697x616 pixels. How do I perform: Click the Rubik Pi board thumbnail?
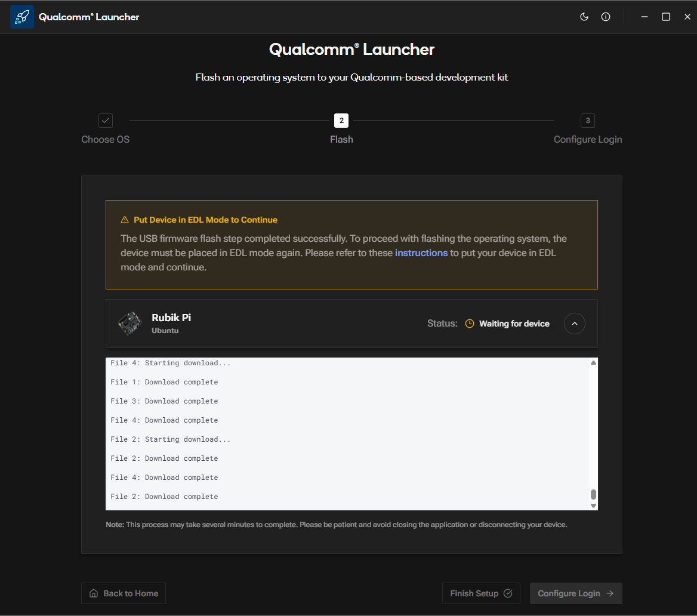[129, 324]
